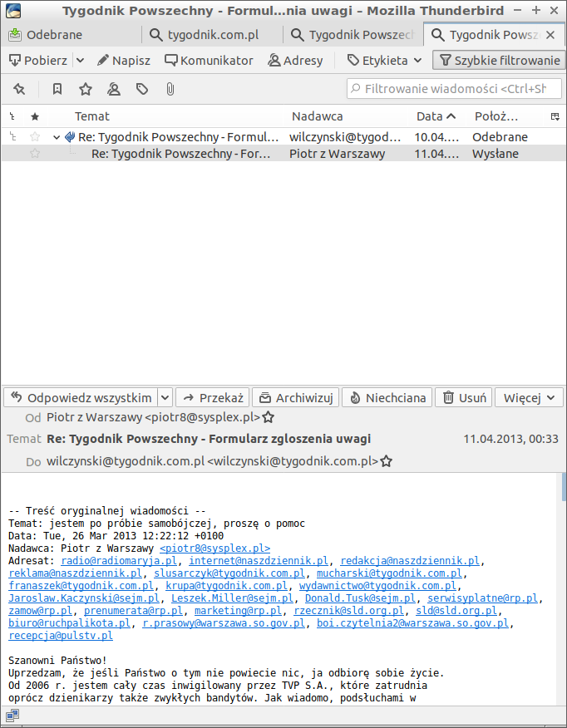Click the date 11.04.2013, 00:33 in header
The width and height of the screenshot is (567, 728).
coord(510,439)
